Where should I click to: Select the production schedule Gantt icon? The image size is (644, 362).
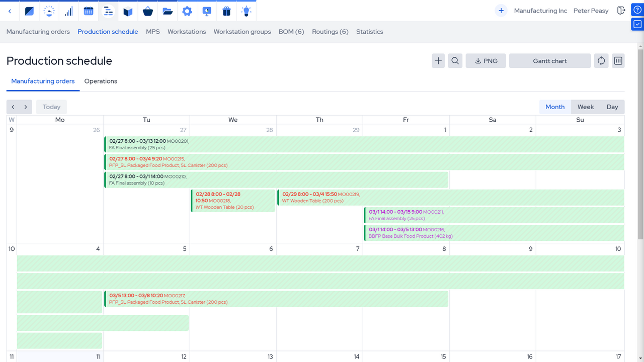(x=108, y=11)
